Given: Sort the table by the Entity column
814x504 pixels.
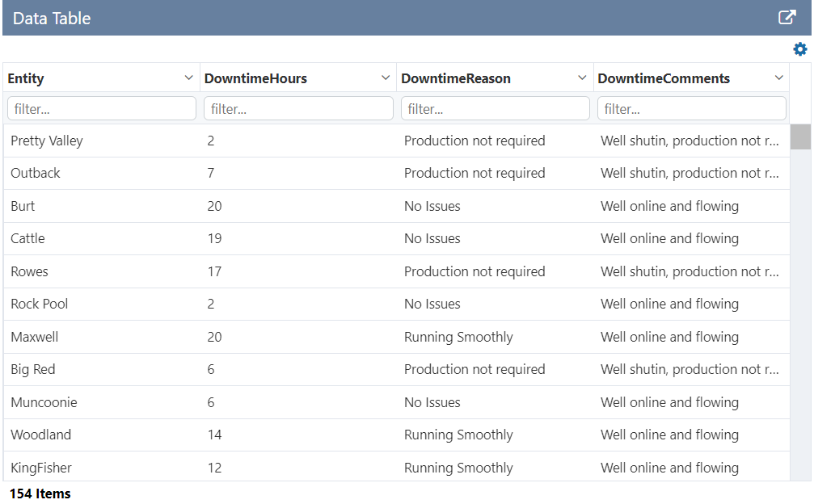Looking at the screenshot, I should click(27, 78).
